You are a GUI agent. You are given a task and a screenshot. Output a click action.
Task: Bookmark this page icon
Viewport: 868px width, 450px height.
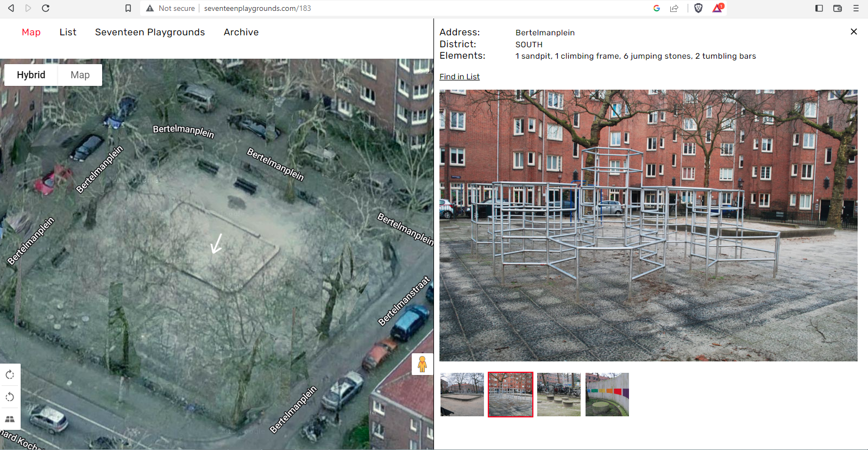pos(128,8)
